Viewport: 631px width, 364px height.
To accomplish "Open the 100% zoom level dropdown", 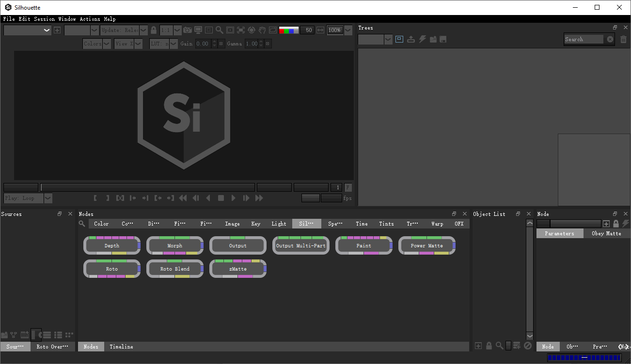I will pyautogui.click(x=347, y=30).
